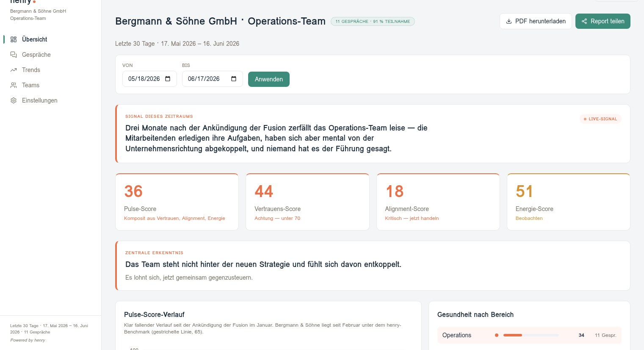
Task: Click the Report teilen button
Action: (603, 21)
